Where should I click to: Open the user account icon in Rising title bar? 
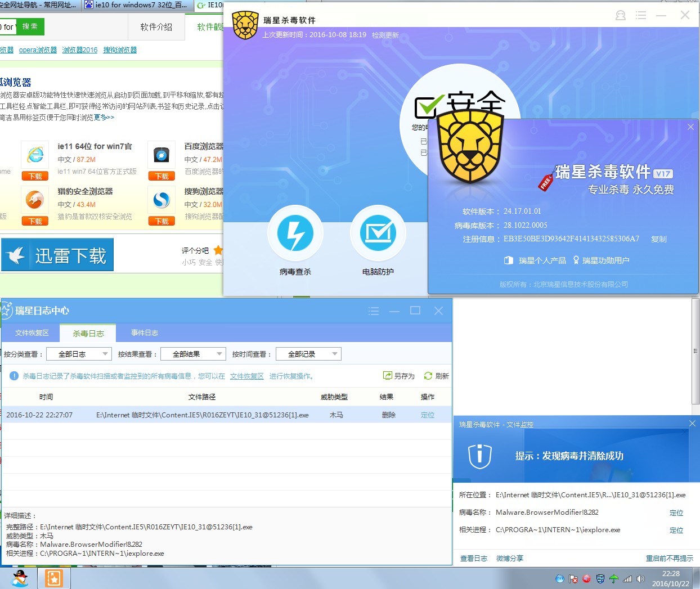(621, 15)
